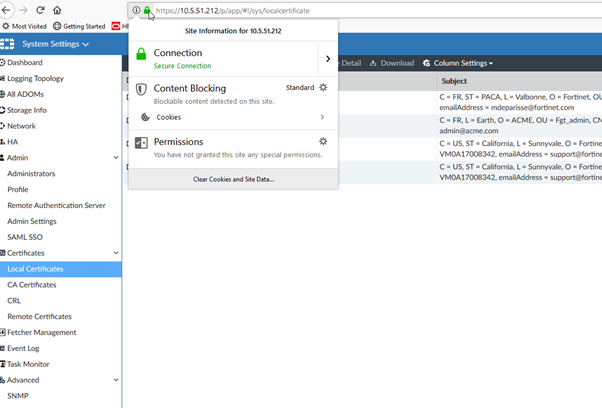Open CA Certificates in sidebar
602x408 pixels.
pyautogui.click(x=32, y=285)
